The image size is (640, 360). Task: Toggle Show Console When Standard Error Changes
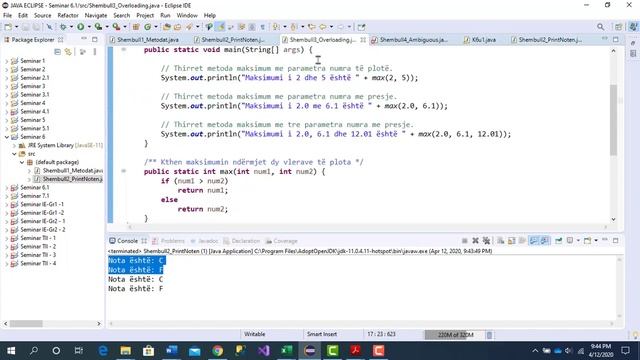pos(544,241)
